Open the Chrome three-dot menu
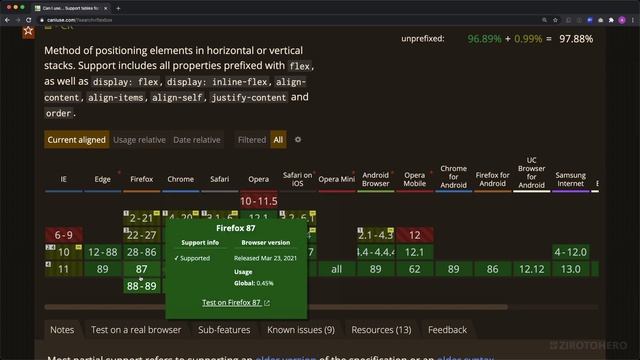640x360 pixels. tap(633, 20)
